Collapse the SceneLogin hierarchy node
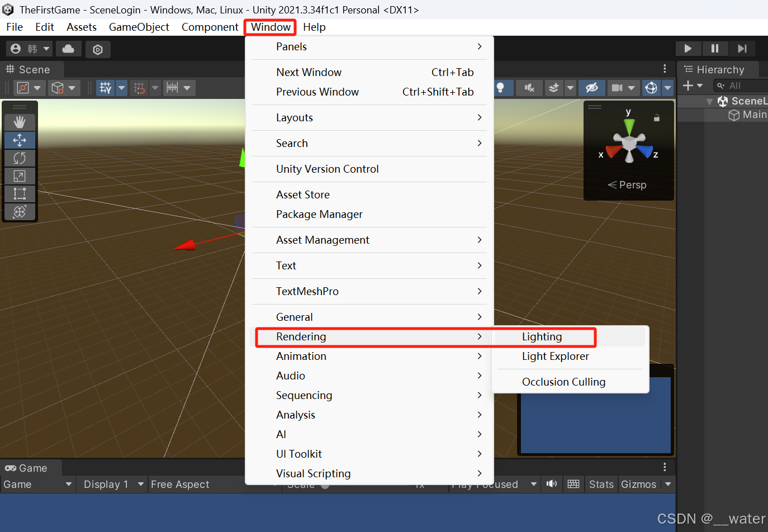This screenshot has width=768, height=532. 709,102
